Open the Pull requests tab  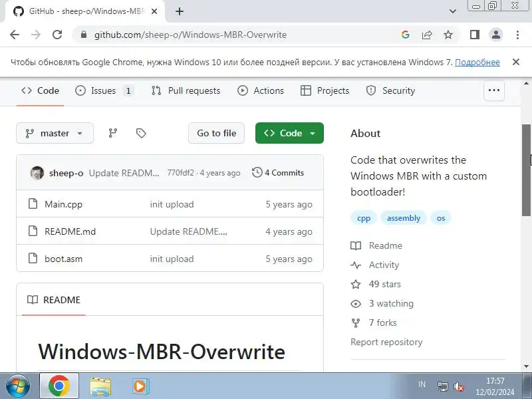(186, 90)
